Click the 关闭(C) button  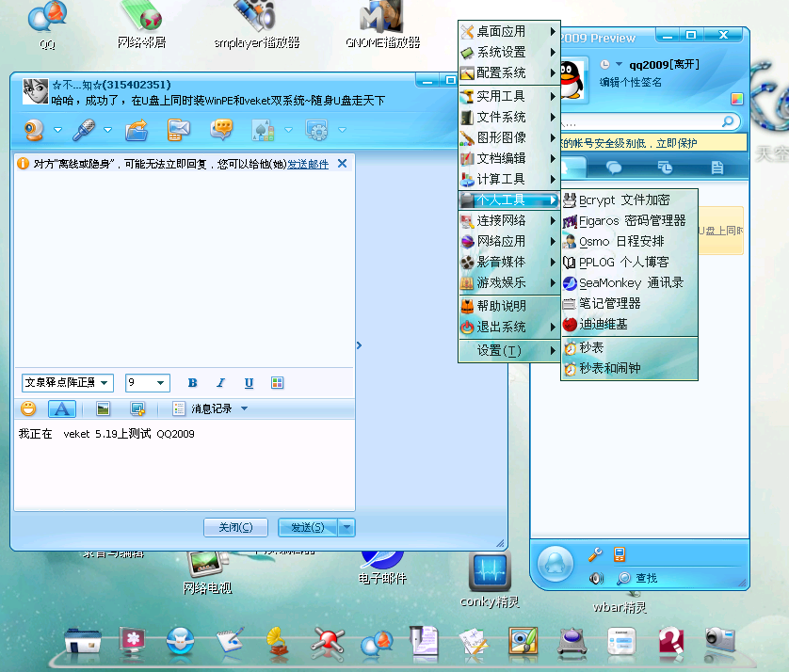235,528
